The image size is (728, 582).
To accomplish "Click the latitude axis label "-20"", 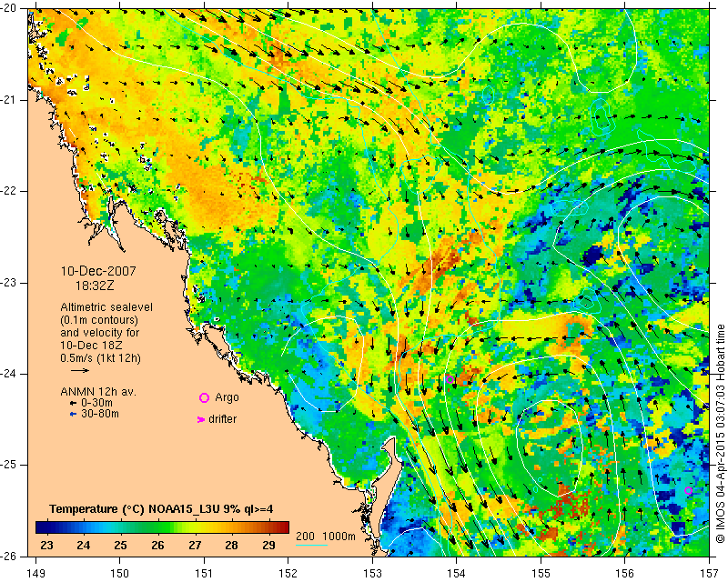I will pos(9,9).
